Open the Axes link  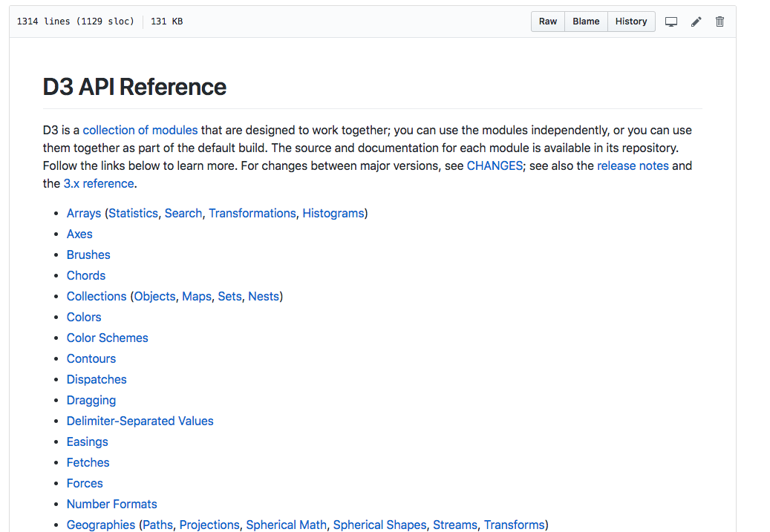[79, 234]
